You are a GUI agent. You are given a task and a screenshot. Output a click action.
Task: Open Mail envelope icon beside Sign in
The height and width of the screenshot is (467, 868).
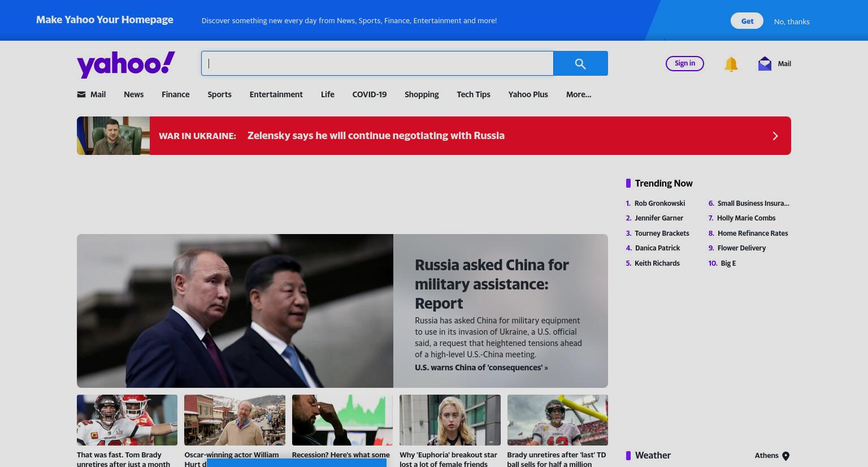click(x=765, y=63)
